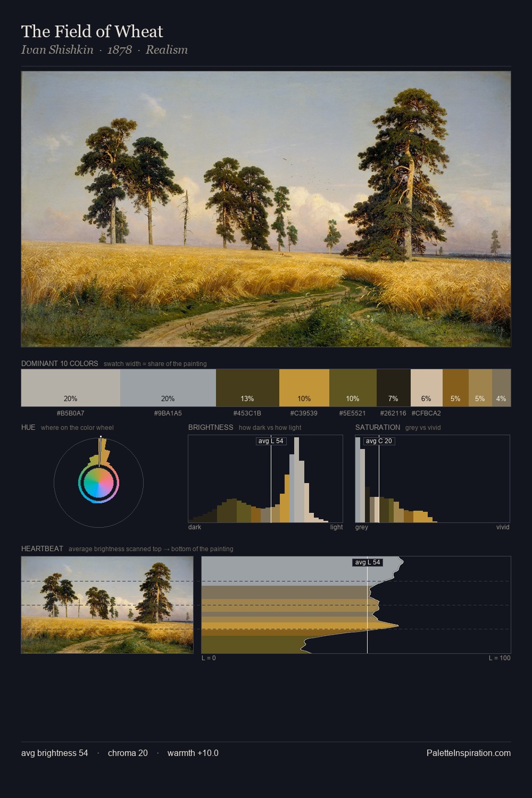The image size is (532, 798).
Task: Click the color wheel in the hue chart
Action: [98, 483]
